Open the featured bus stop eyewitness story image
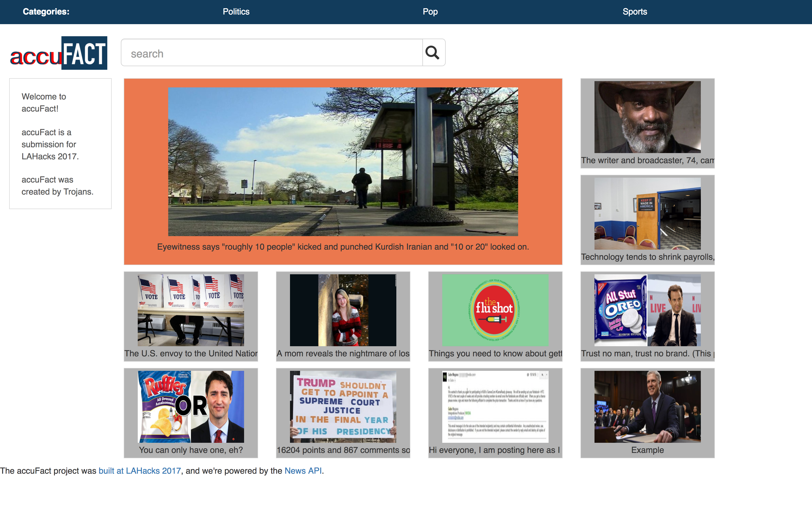This screenshot has height=507, width=812. pyautogui.click(x=343, y=162)
